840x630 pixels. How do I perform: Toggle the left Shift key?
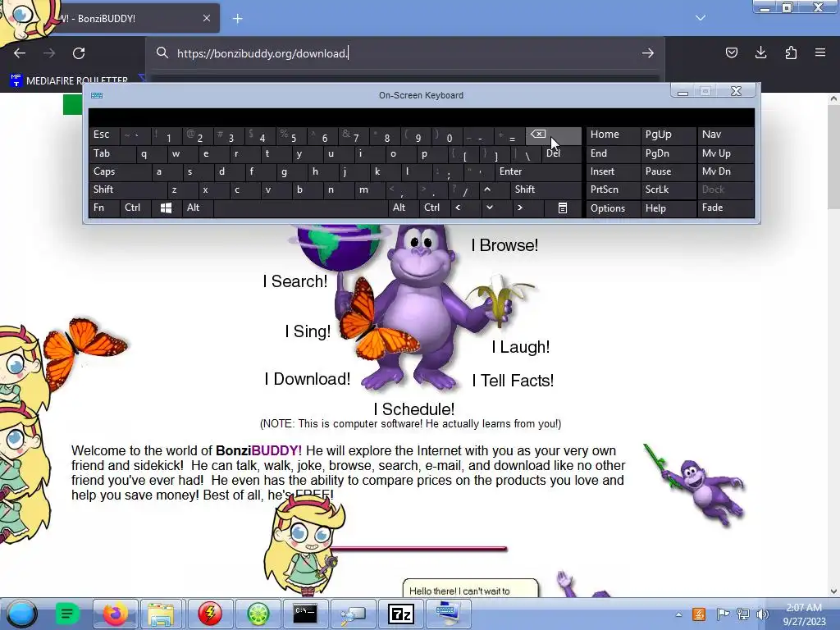click(127, 189)
